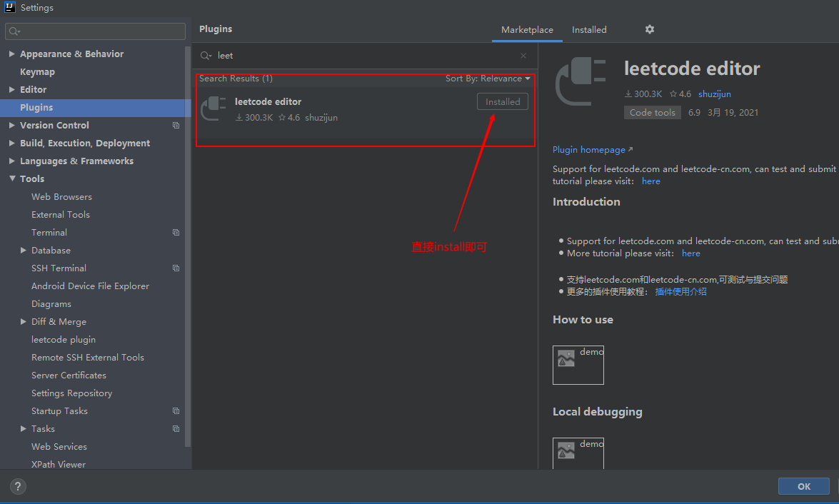The height and width of the screenshot is (504, 839).
Task: Expand Build, Execution, Deployment arrow
Action: click(x=11, y=143)
